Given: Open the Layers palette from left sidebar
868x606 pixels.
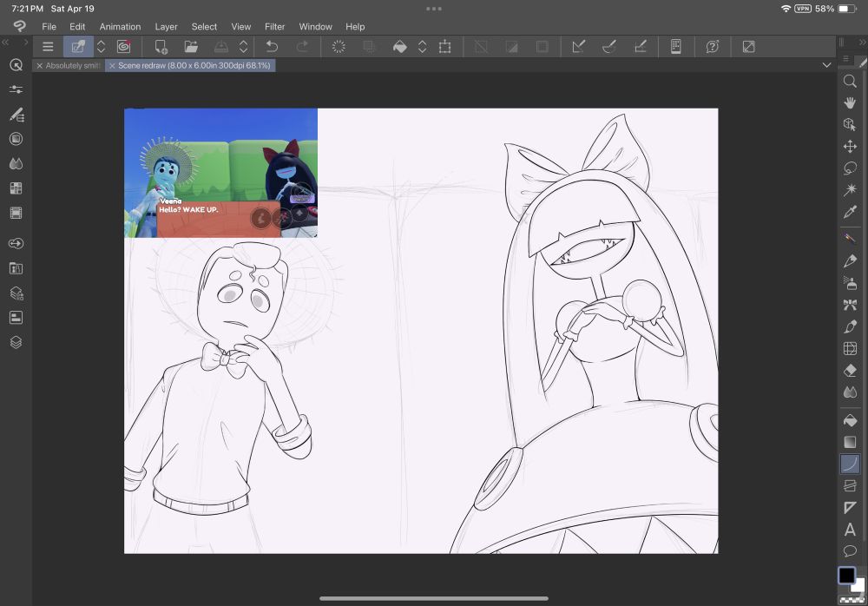Looking at the screenshot, I should click(16, 342).
